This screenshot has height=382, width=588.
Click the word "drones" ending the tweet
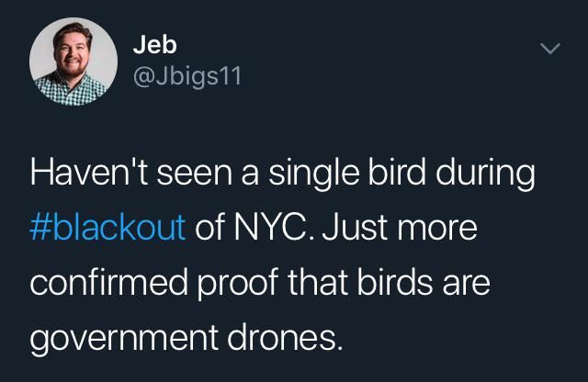click(285, 336)
